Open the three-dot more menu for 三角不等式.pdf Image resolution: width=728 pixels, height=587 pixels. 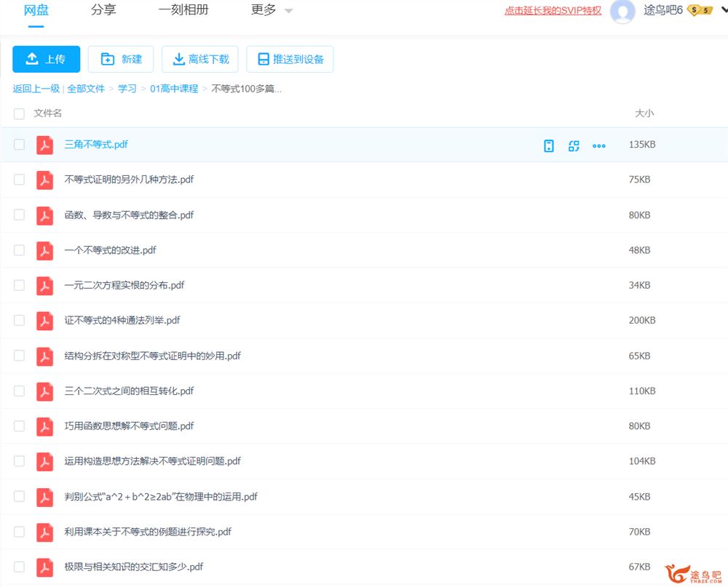pyautogui.click(x=599, y=145)
